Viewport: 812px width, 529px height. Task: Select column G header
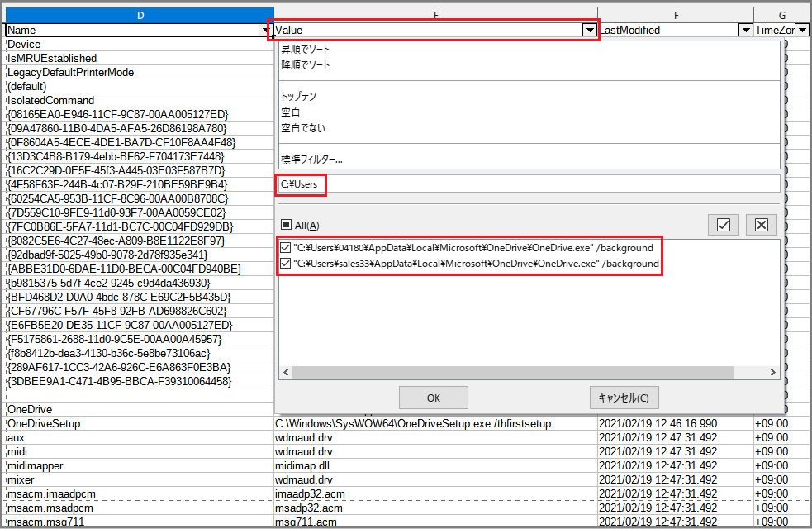tap(782, 16)
